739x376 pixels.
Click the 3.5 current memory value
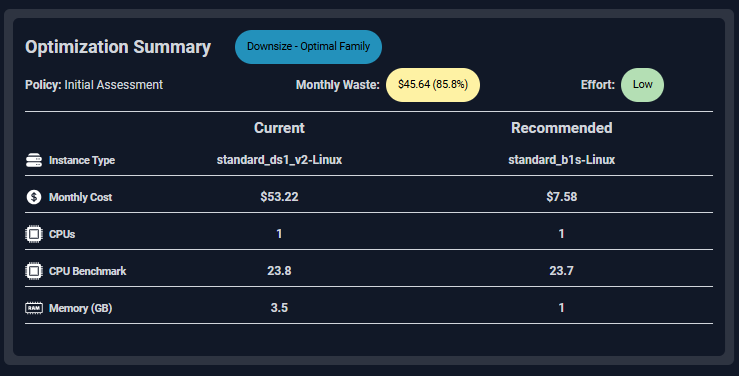point(279,308)
